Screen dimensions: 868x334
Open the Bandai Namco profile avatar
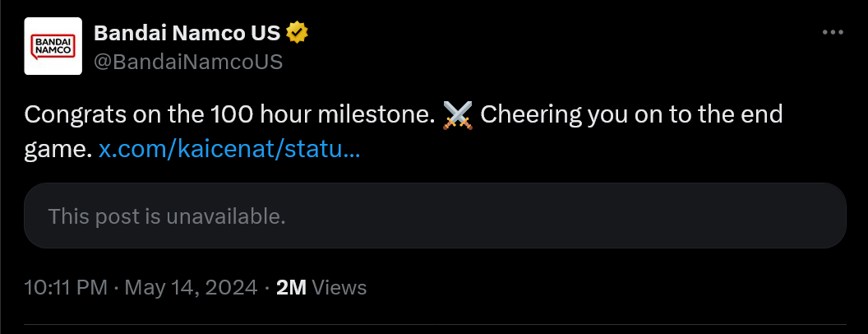[53, 46]
